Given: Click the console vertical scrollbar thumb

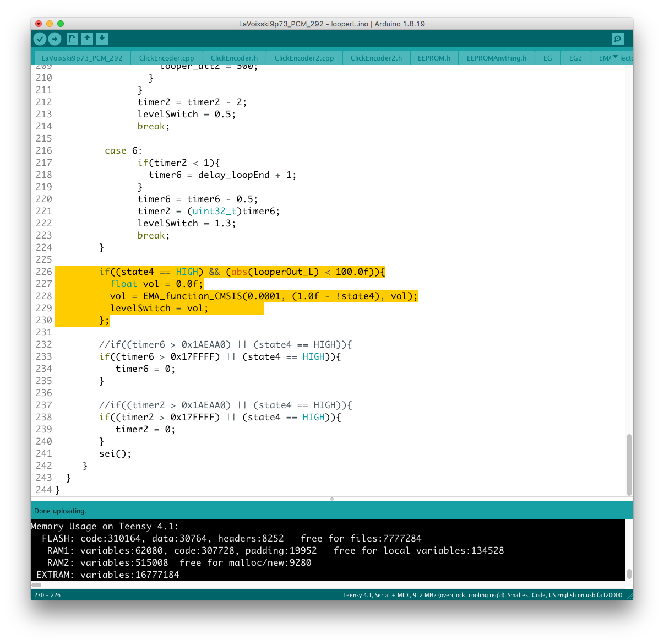Looking at the screenshot, I should pyautogui.click(x=629, y=573).
